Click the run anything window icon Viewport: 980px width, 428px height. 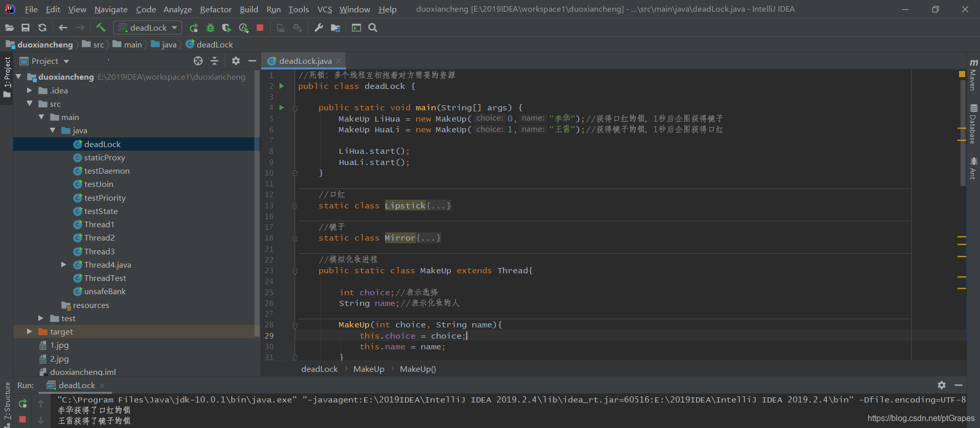click(x=356, y=28)
